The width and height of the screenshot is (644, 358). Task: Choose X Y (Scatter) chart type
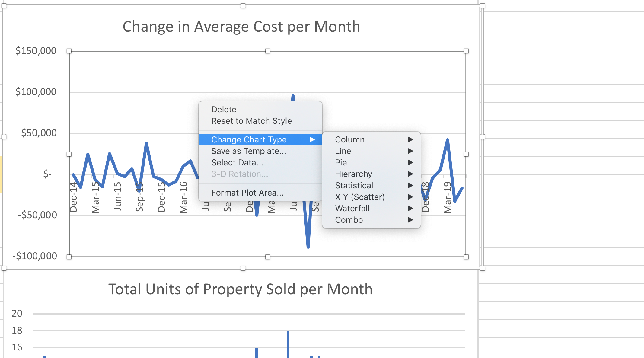[360, 197]
